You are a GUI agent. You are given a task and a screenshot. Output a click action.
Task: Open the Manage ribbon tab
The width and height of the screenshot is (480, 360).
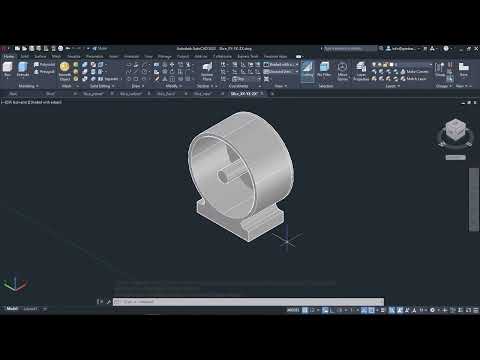(x=164, y=56)
